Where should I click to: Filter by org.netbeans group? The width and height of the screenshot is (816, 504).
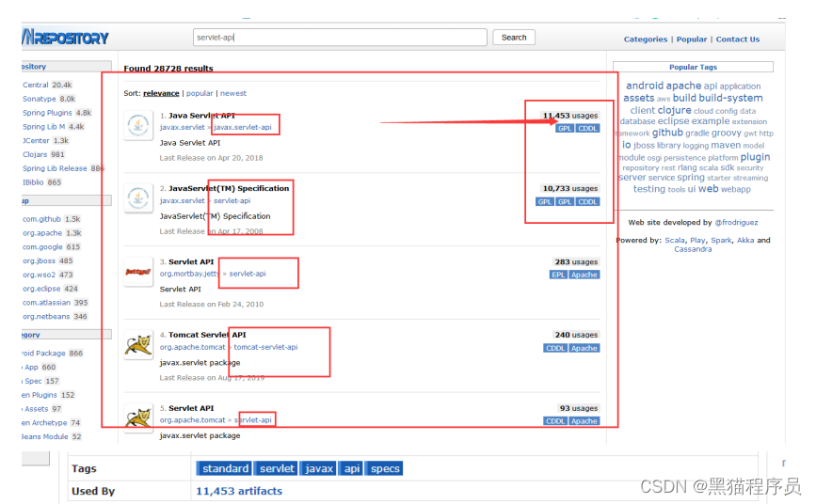tap(46, 316)
